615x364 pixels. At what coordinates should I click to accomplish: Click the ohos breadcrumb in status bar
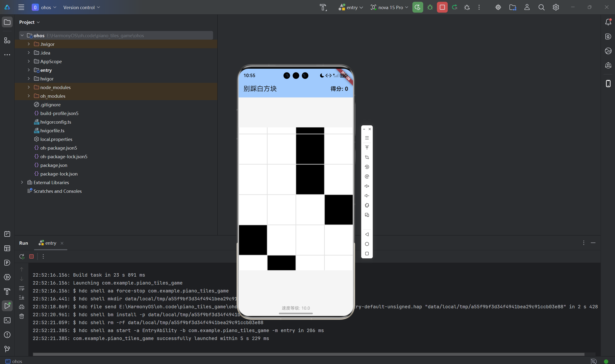[x=17, y=361]
